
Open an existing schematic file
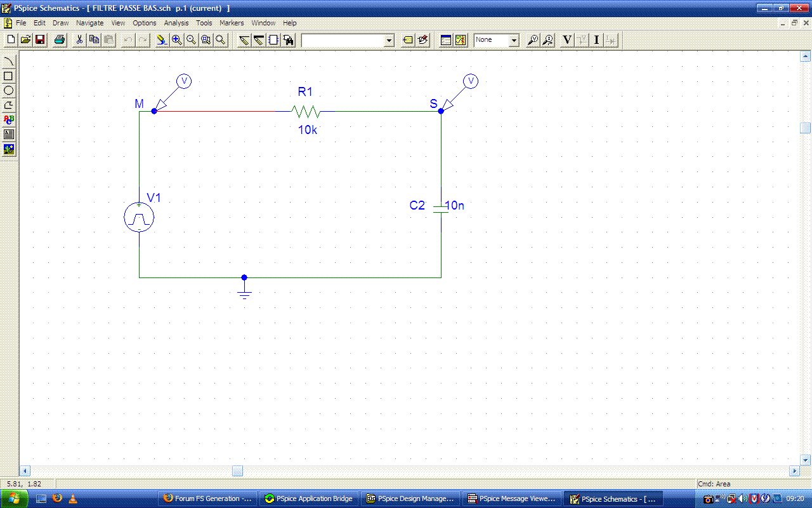pyautogui.click(x=25, y=40)
